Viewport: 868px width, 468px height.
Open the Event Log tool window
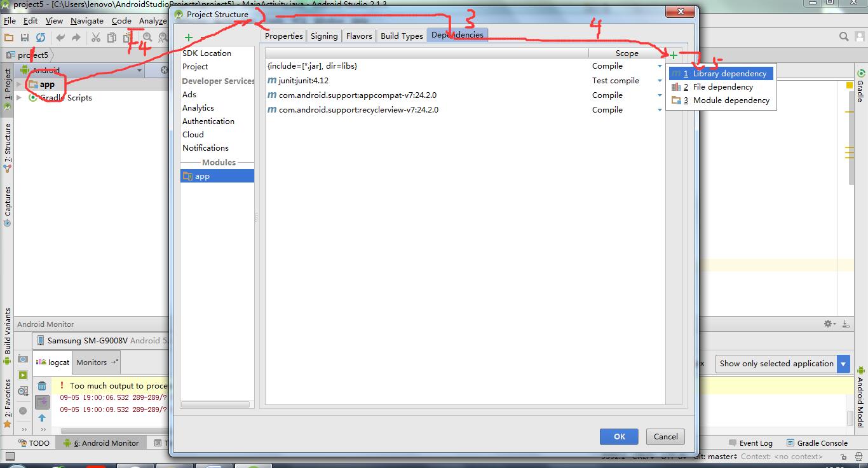pyautogui.click(x=750, y=443)
